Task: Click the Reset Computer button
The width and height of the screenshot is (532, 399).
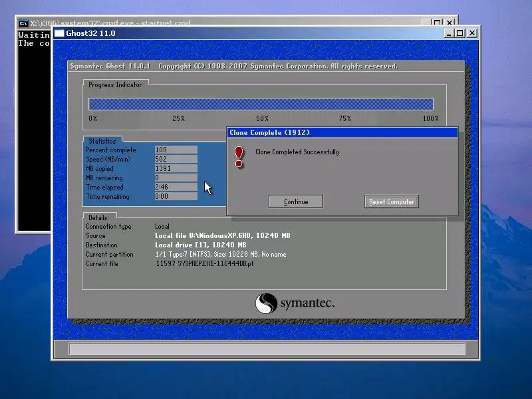Action: tap(392, 201)
